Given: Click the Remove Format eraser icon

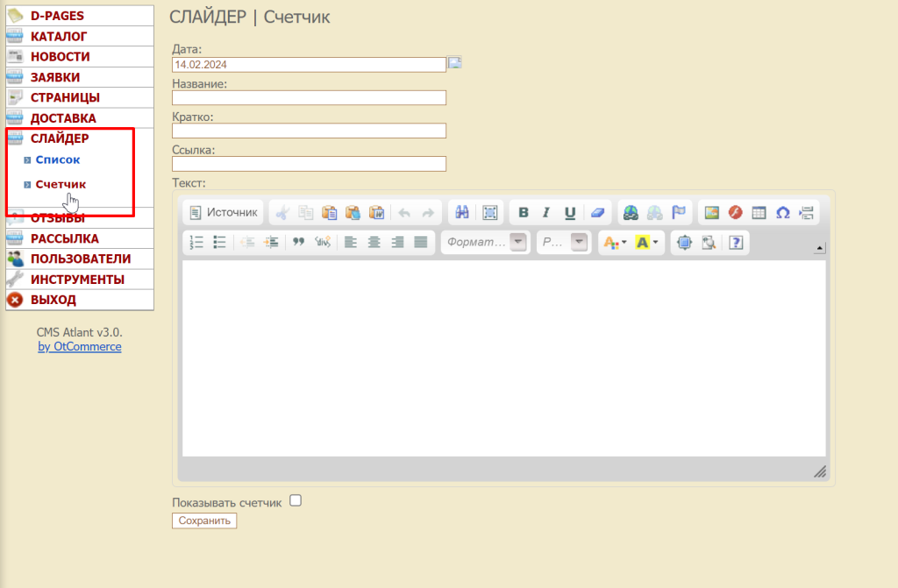Looking at the screenshot, I should click(597, 213).
